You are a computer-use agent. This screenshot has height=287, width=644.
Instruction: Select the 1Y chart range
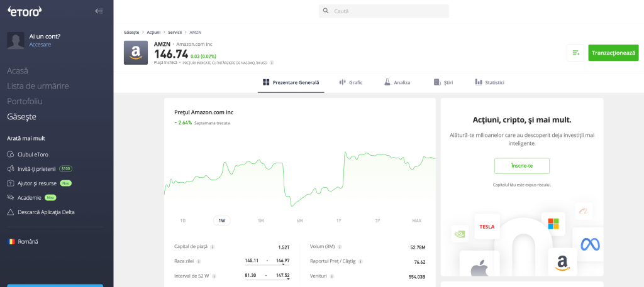pos(339,220)
